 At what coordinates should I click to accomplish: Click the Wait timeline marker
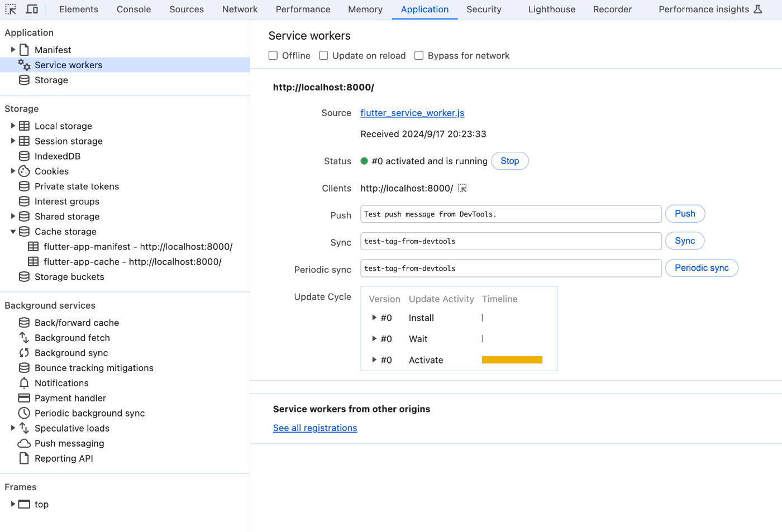point(482,339)
